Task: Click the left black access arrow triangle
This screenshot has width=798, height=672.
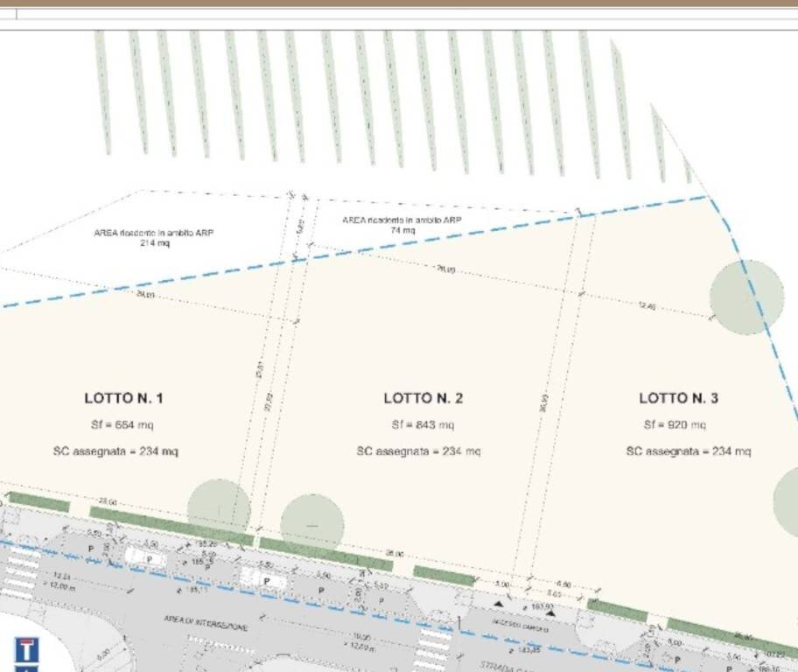Action: (x=500, y=604)
